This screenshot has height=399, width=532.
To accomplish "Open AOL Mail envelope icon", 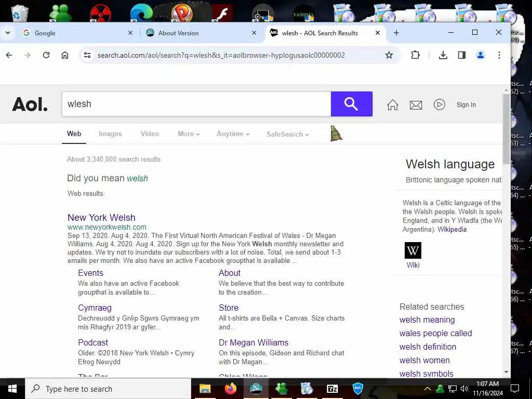I will tap(416, 105).
